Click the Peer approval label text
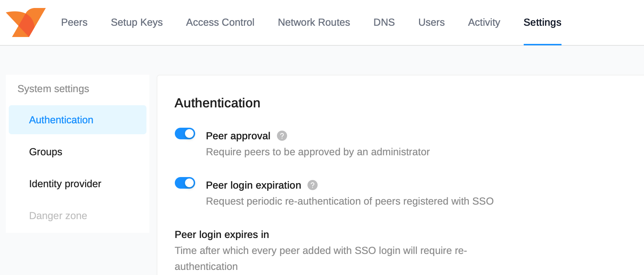This screenshot has height=275, width=644. (x=238, y=136)
